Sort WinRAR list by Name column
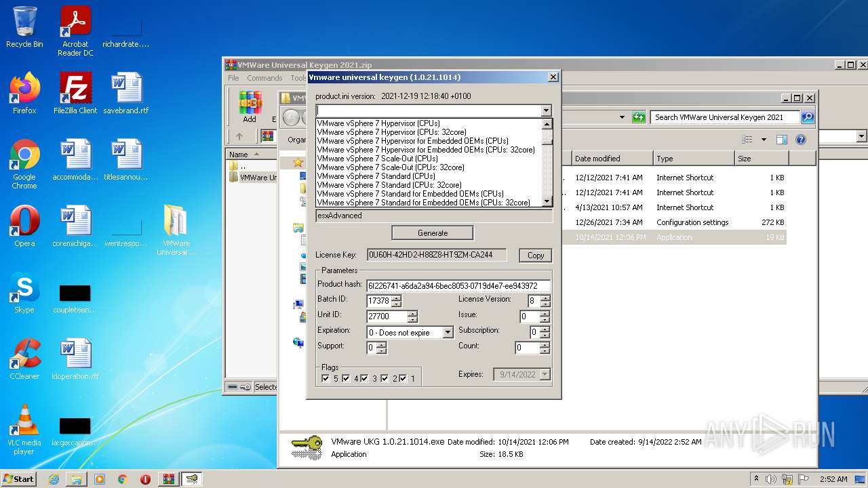This screenshot has height=488, width=868. click(x=252, y=155)
